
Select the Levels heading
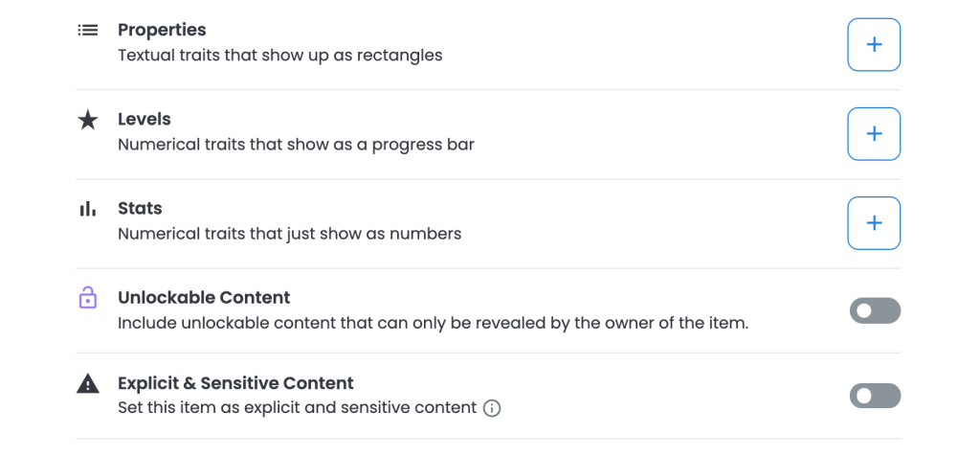145,119
